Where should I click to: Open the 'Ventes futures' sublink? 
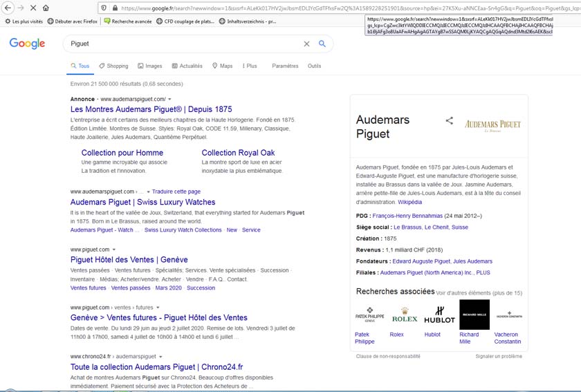pos(89,288)
